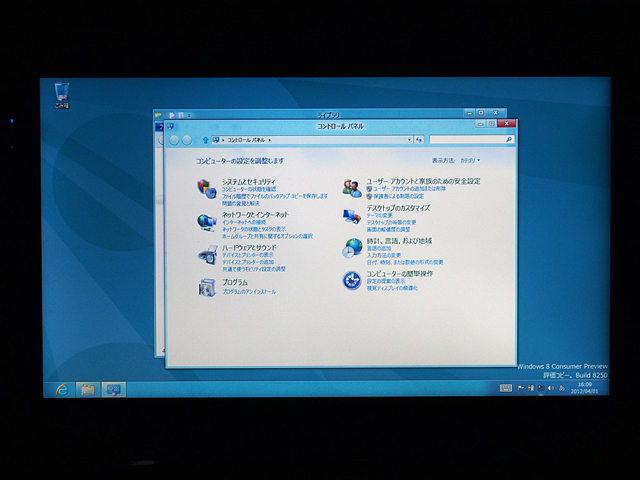Click the Control Panel search input field
The width and height of the screenshot is (640, 480).
[471, 140]
